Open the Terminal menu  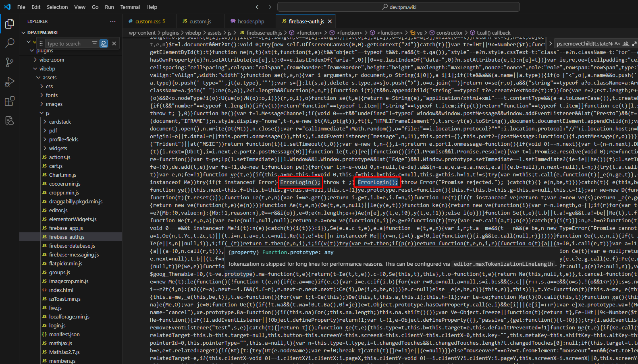tap(130, 7)
